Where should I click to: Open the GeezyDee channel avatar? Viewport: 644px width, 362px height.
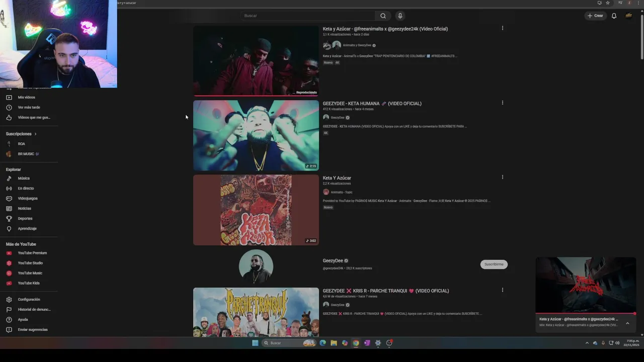coord(256,266)
